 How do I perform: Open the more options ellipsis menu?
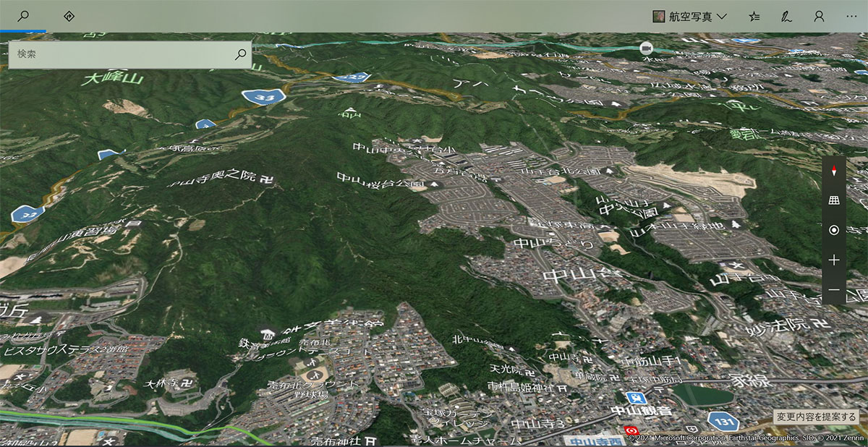(x=851, y=17)
